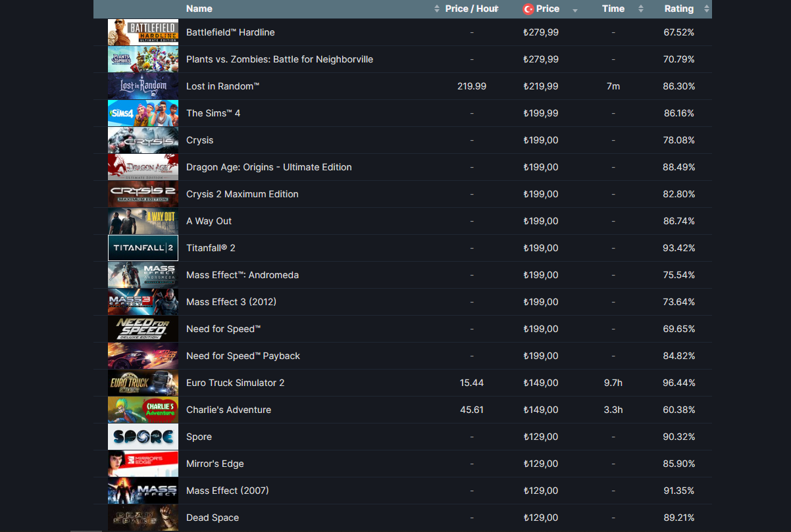Viewport: 791px width, 532px height.
Task: Click the Dead Space title
Action: (213, 518)
